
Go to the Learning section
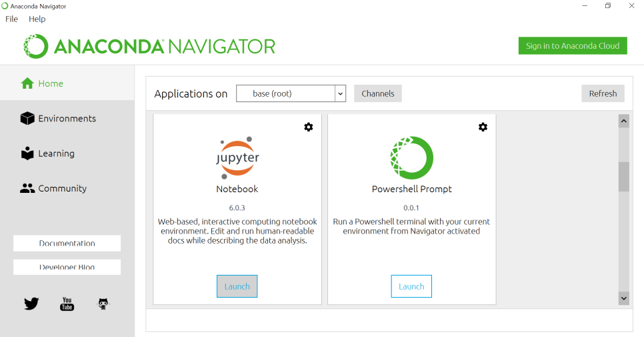tap(67, 153)
